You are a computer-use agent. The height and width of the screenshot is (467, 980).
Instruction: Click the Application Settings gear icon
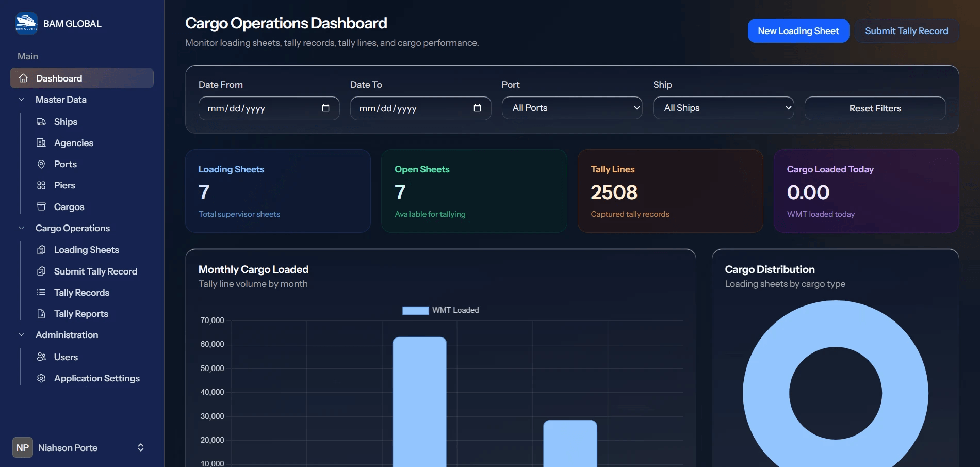click(x=41, y=378)
